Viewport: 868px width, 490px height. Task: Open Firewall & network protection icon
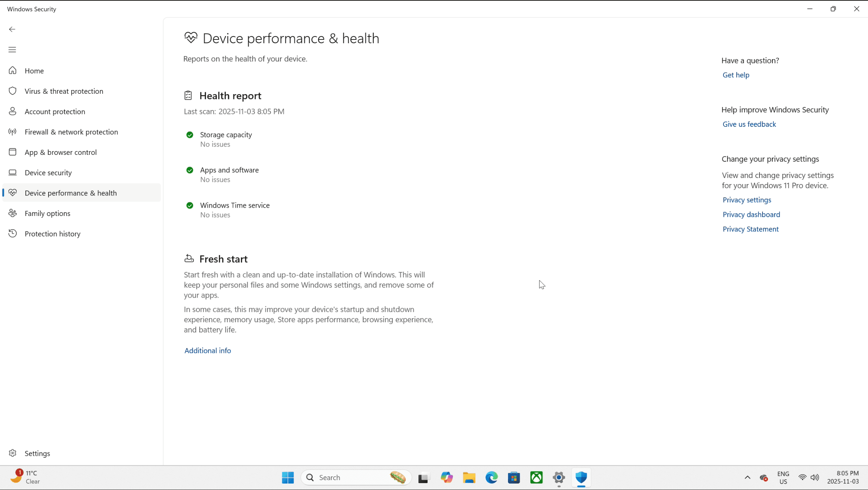pyautogui.click(x=13, y=132)
